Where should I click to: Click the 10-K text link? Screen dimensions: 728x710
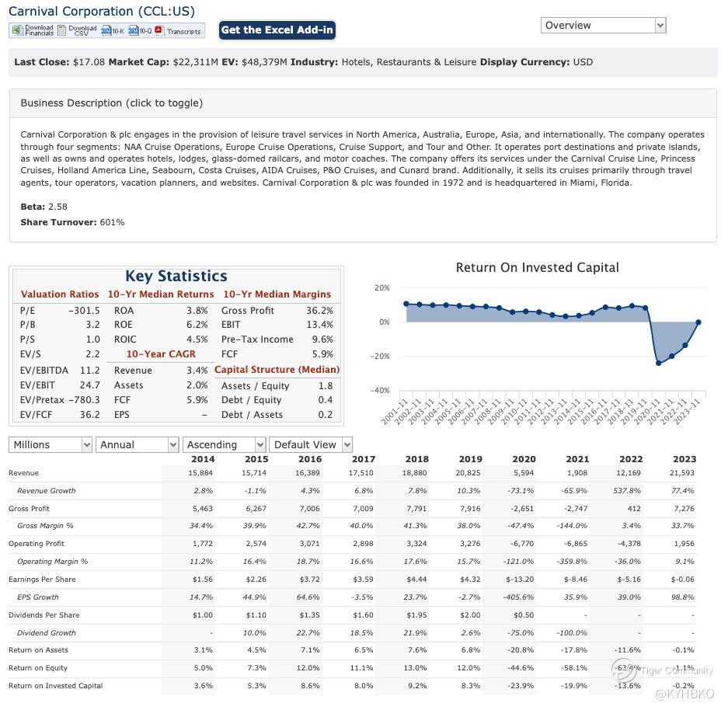118,31
